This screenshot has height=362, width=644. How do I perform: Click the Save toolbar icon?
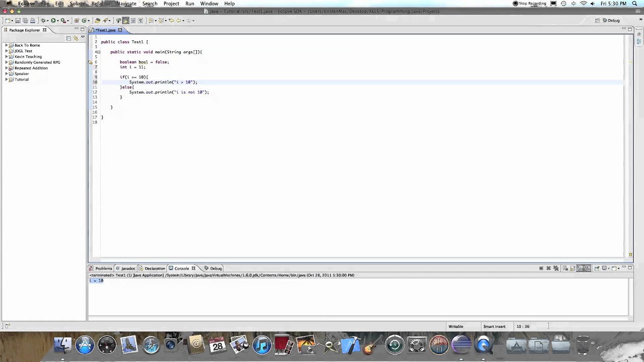tap(18, 21)
